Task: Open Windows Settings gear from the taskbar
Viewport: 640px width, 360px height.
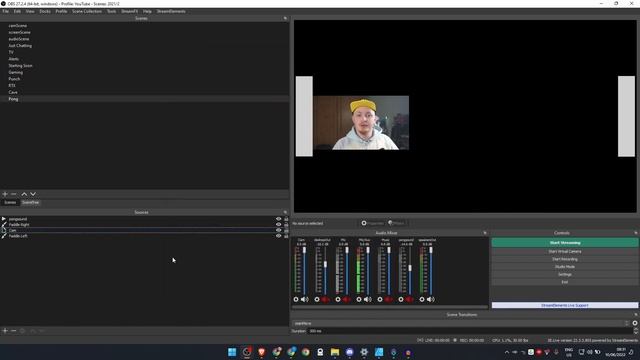Action: click(x=364, y=352)
